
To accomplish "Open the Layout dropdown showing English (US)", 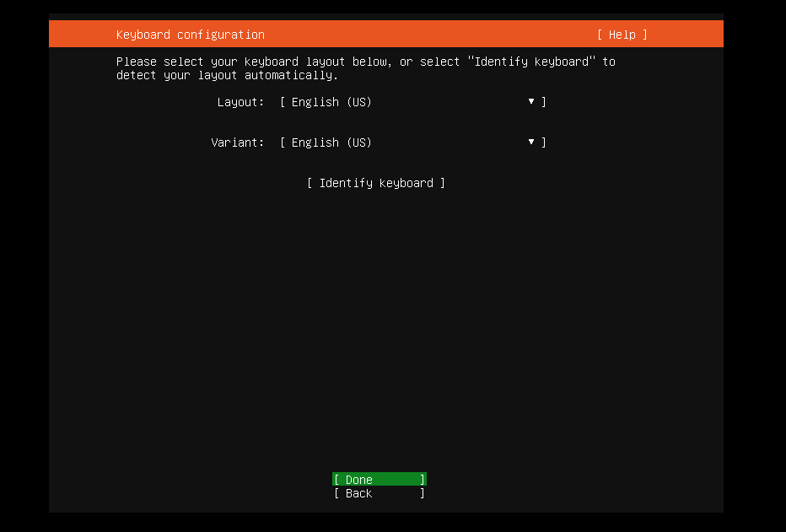I will [412, 102].
